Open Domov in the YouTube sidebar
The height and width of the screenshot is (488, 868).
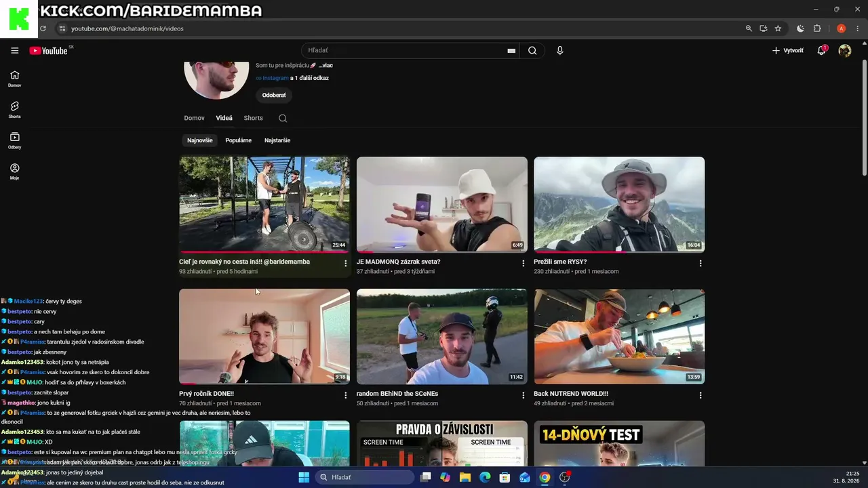pos(15,79)
